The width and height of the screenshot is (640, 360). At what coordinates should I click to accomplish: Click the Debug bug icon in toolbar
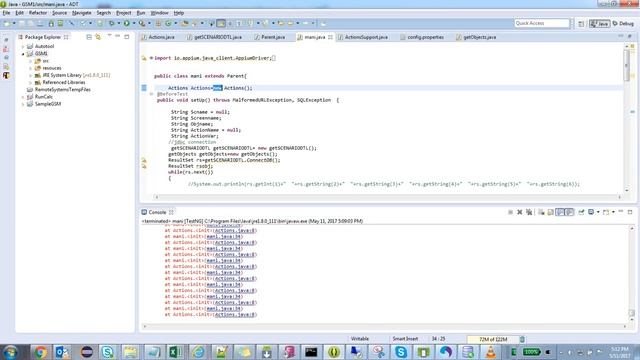point(111,23)
